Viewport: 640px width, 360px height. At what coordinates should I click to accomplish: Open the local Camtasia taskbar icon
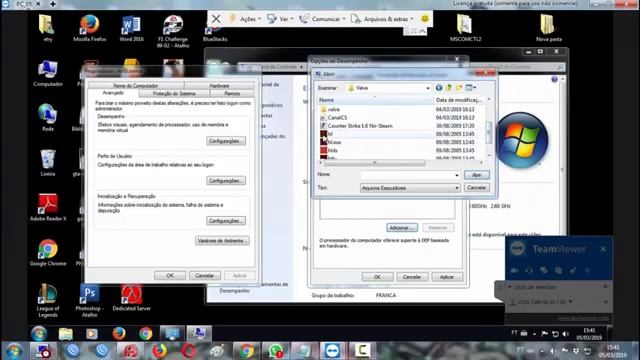click(x=362, y=351)
